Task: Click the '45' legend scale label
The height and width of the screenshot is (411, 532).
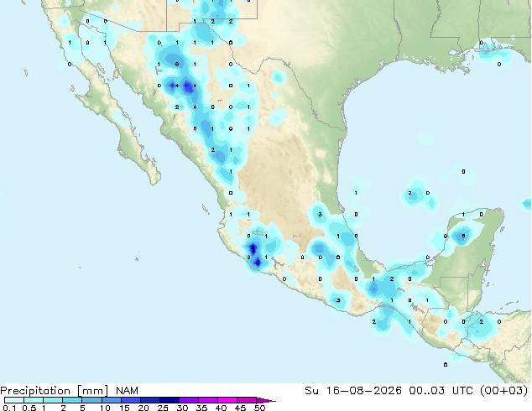Action: (240, 408)
